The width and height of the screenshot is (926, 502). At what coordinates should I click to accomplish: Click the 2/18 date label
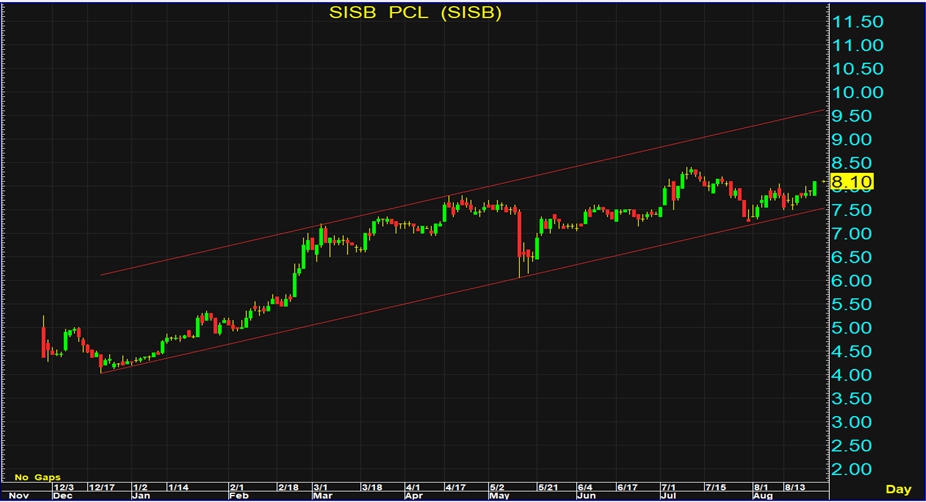click(288, 487)
